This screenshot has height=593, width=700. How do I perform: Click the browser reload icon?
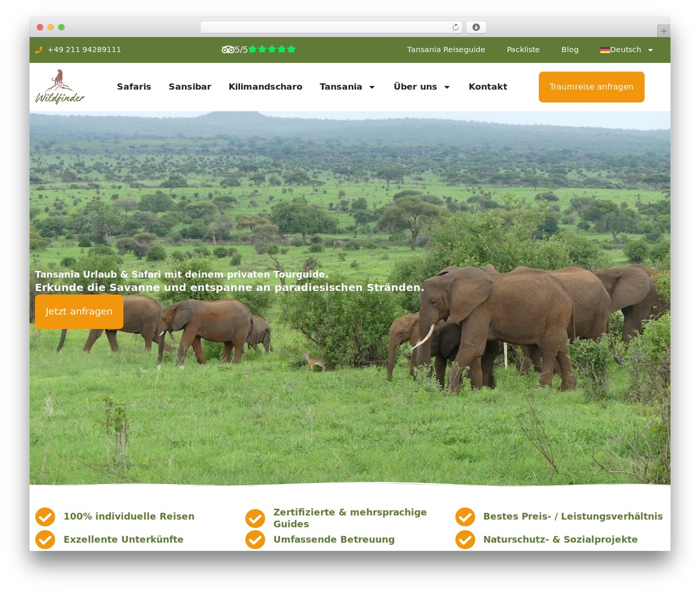pyautogui.click(x=455, y=27)
